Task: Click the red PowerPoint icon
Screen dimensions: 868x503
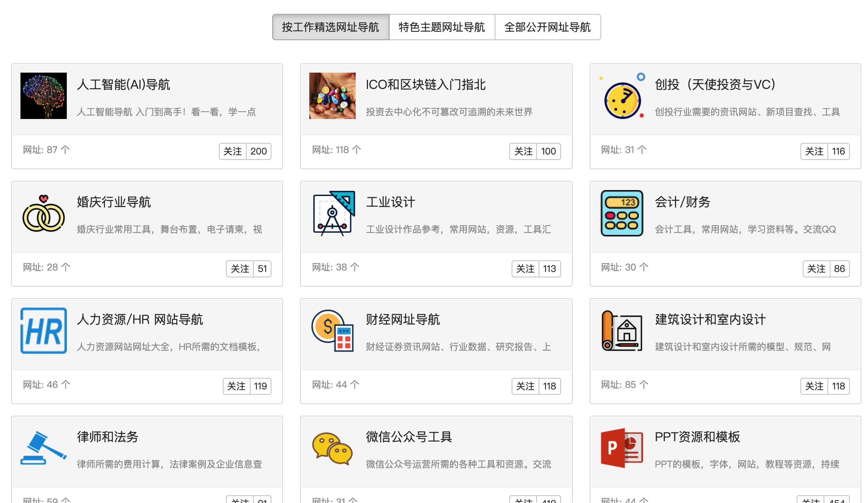Action: (x=622, y=448)
